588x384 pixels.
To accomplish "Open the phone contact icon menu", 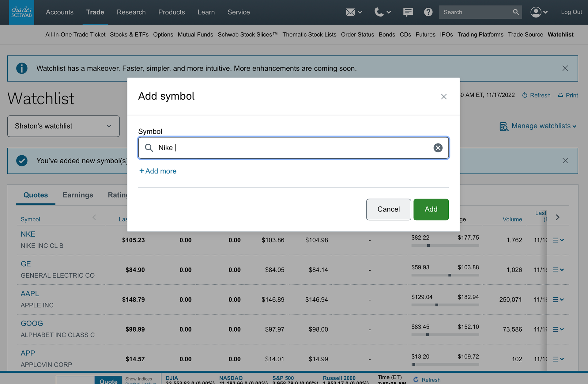I will point(379,12).
